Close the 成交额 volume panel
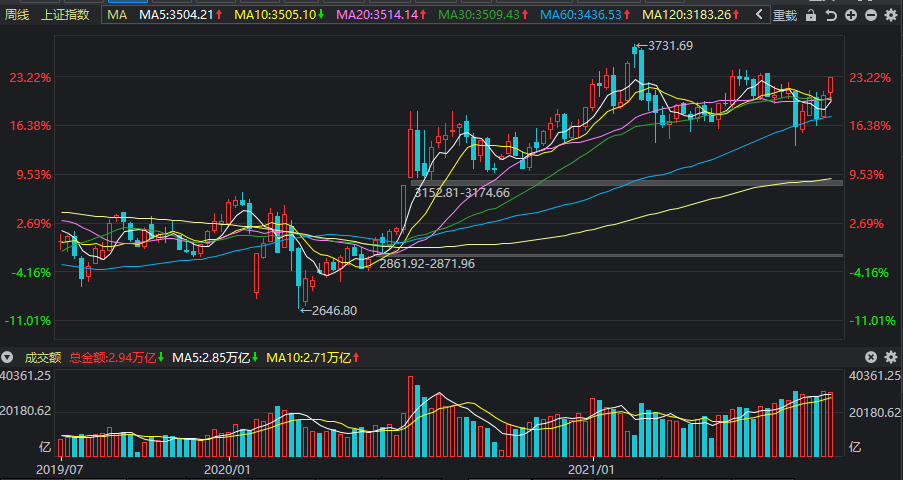Screen dimensions: 903x480 tap(871, 357)
